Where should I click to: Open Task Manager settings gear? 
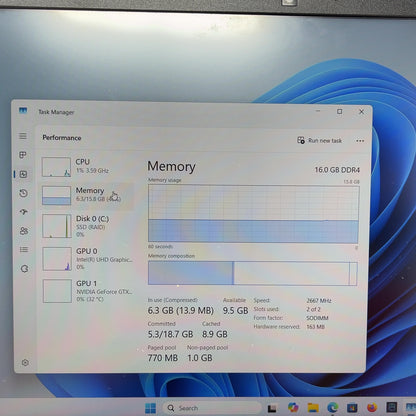coord(25,363)
